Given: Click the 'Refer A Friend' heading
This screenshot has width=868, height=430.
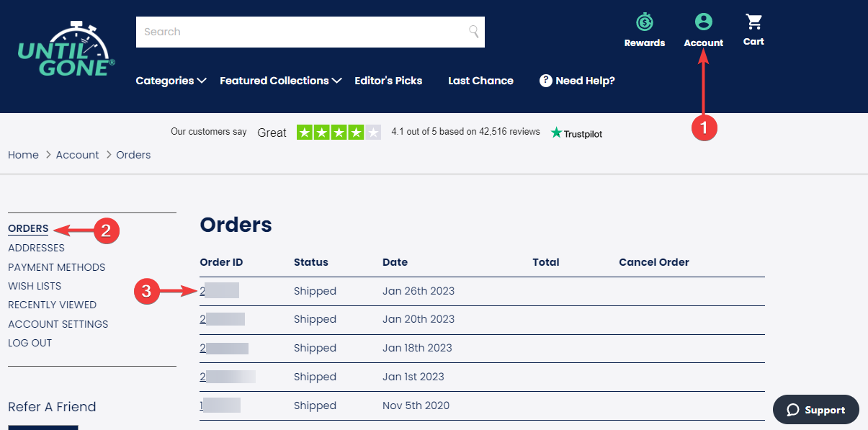Looking at the screenshot, I should coord(52,407).
